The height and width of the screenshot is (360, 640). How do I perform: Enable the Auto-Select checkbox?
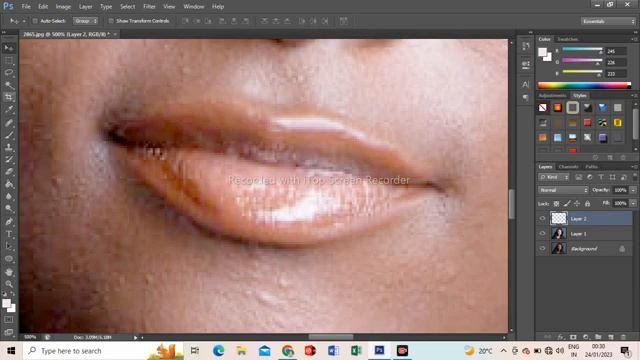pos(35,21)
